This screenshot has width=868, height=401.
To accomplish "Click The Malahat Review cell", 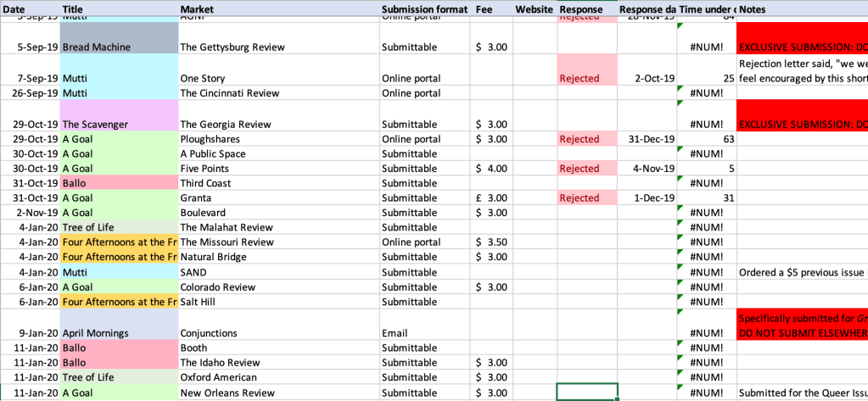I will point(279,227).
